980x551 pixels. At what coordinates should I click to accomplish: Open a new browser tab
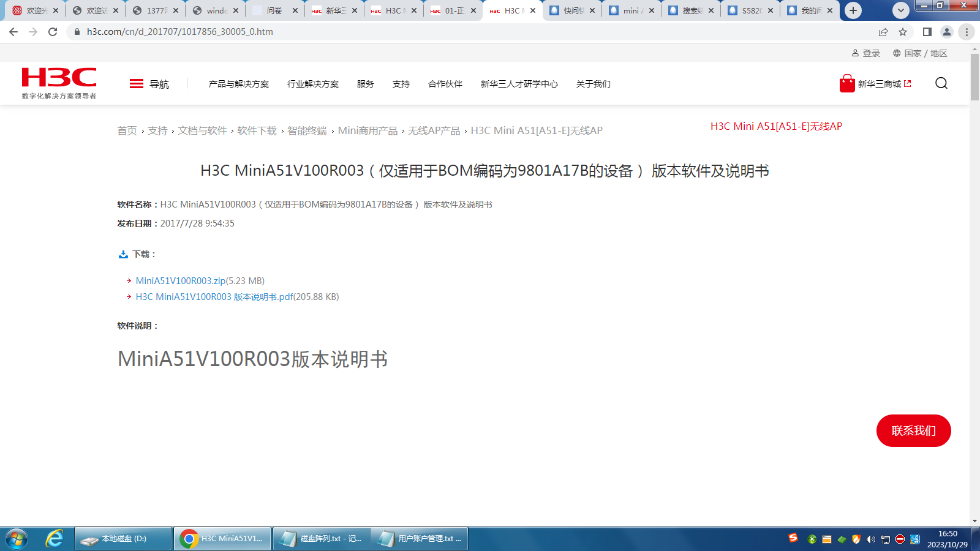[x=853, y=10]
